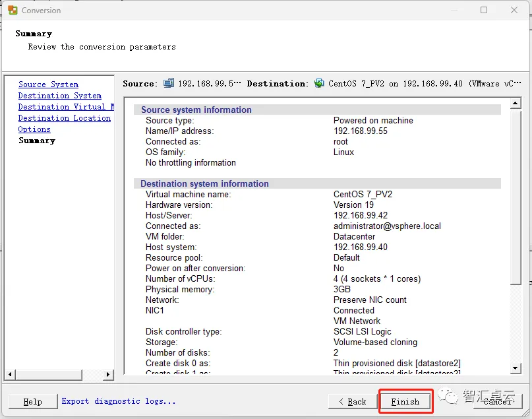Click the Review the conversion parameters subtitle
The width and height of the screenshot is (532, 419).
pos(102,47)
